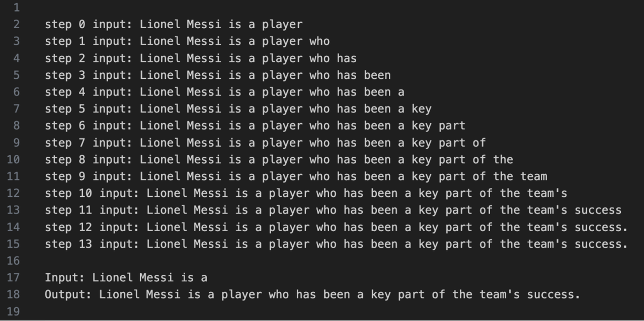Click line number 1 in the gutter
The image size is (644, 321).
click(16, 8)
